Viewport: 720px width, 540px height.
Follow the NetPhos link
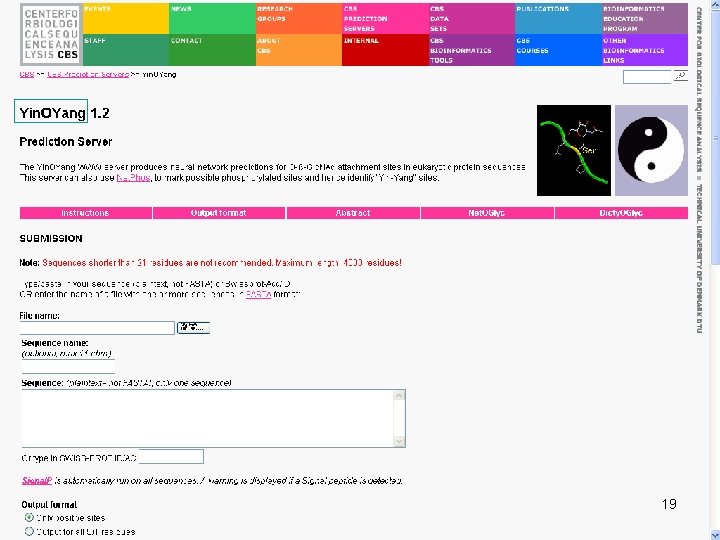[133, 178]
